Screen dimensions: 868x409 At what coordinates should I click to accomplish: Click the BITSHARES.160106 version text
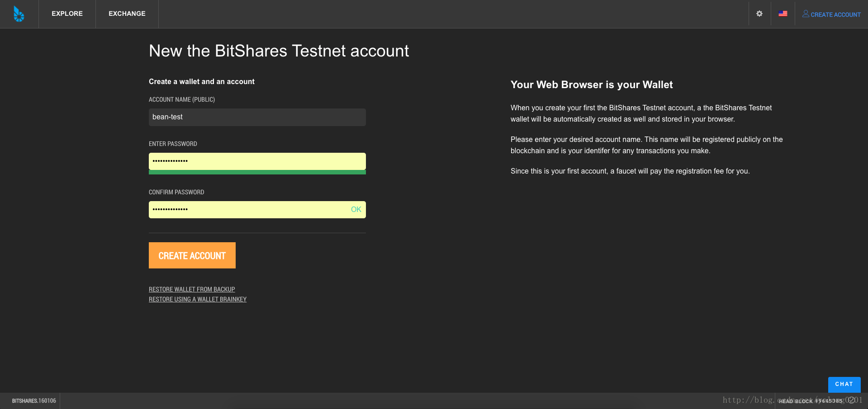point(34,401)
